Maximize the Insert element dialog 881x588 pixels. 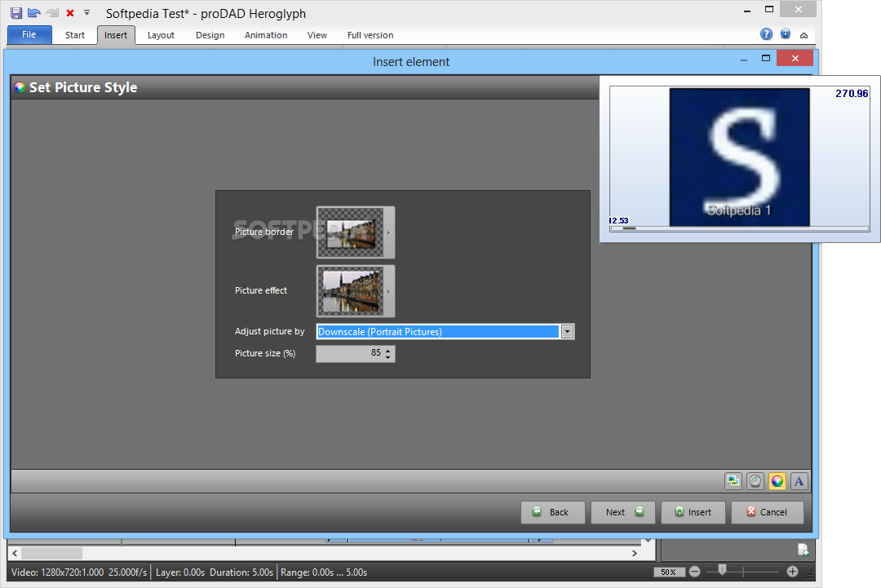click(765, 59)
